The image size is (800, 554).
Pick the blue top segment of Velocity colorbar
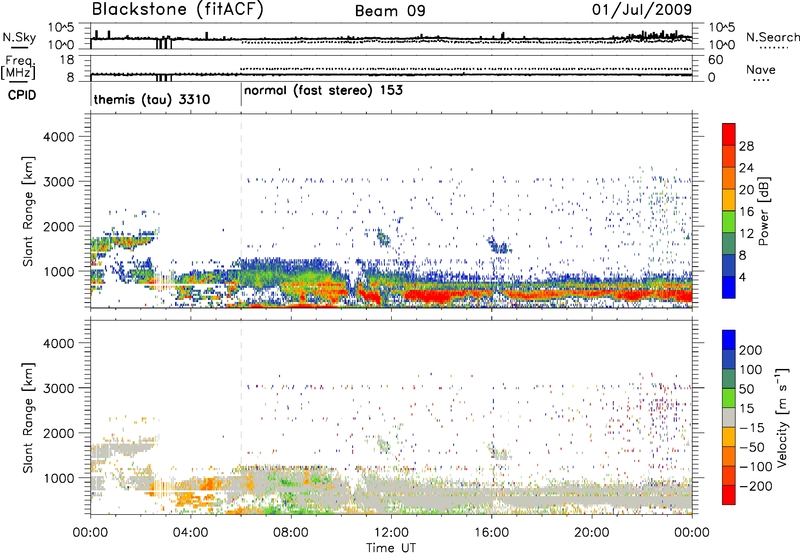point(729,340)
